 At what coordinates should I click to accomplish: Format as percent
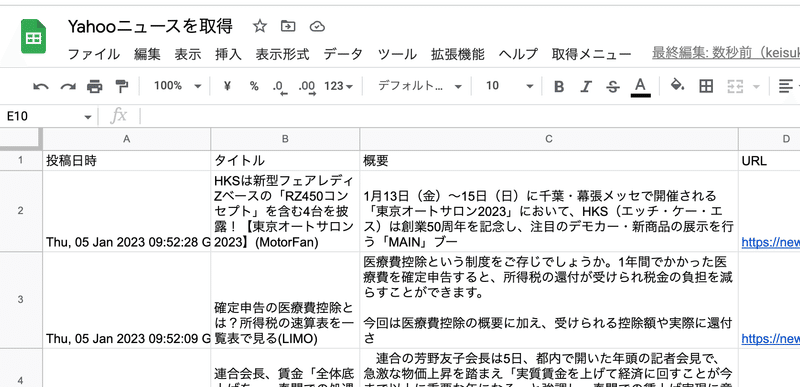tap(254, 86)
